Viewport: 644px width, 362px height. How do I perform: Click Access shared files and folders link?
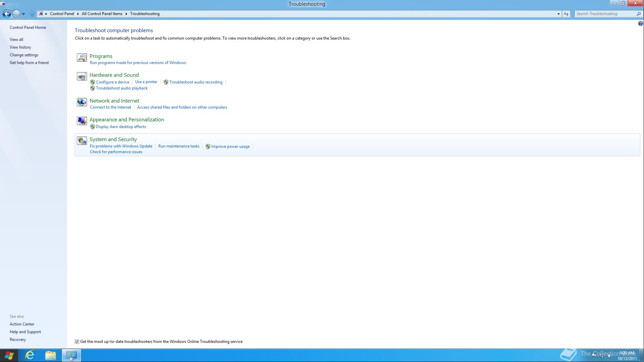[x=182, y=107]
